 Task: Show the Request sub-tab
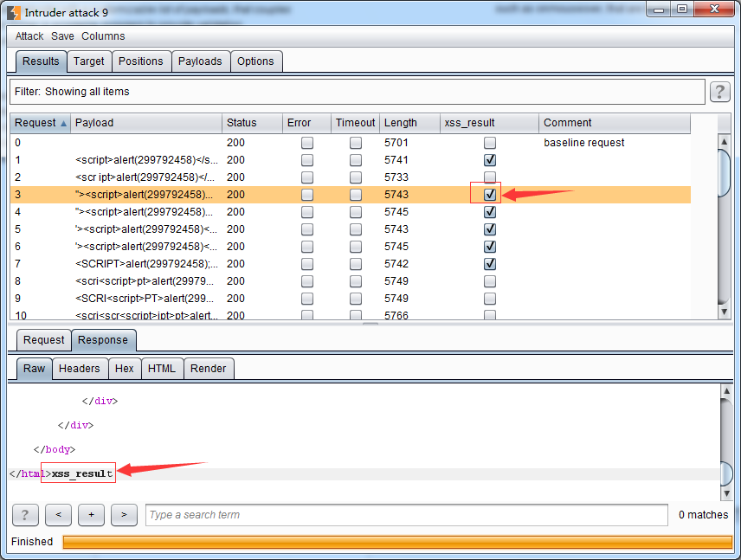tap(43, 340)
